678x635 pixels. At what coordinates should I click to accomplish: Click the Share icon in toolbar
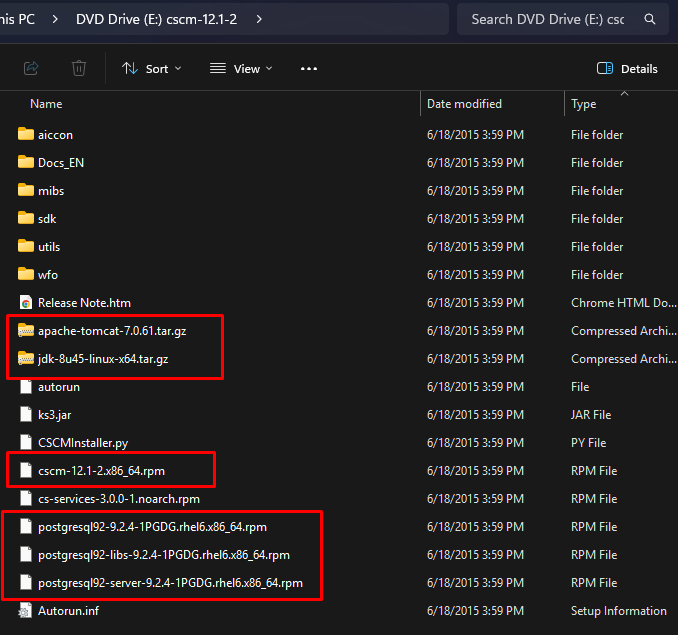tap(31, 69)
